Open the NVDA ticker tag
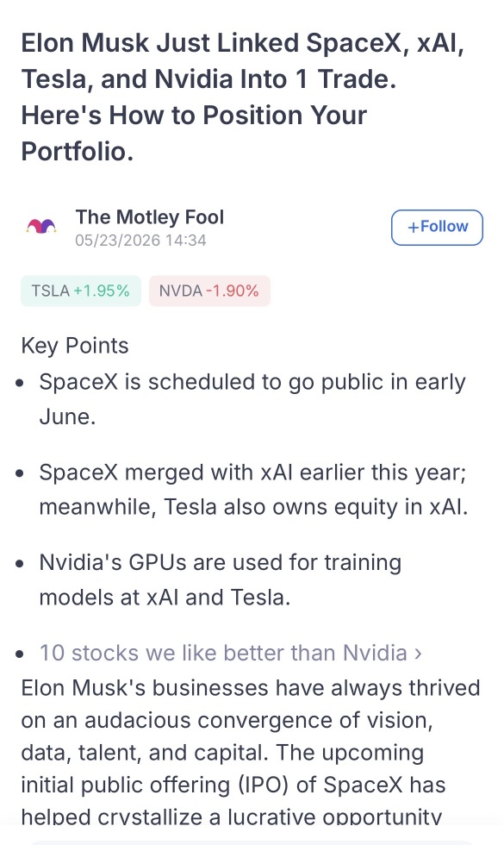Image resolution: width=504 pixels, height=845 pixels. pos(209,291)
